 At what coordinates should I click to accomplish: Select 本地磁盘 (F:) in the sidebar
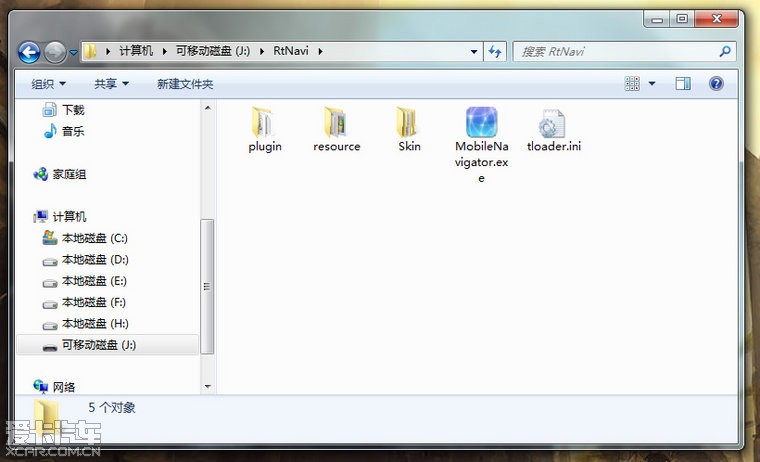click(85, 302)
